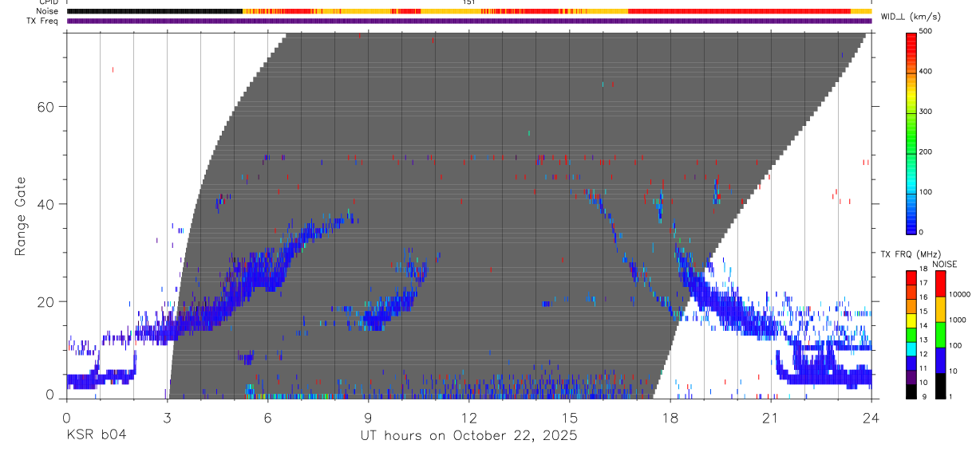Click the 'KSR b04' radar beam label
The image size is (980, 452).
click(x=97, y=436)
